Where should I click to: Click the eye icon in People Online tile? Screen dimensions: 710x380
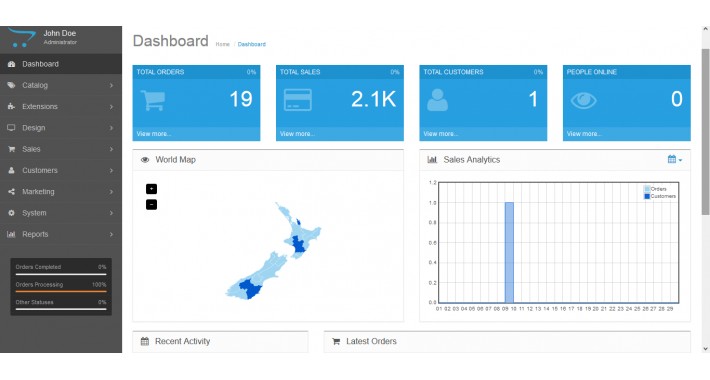click(584, 100)
